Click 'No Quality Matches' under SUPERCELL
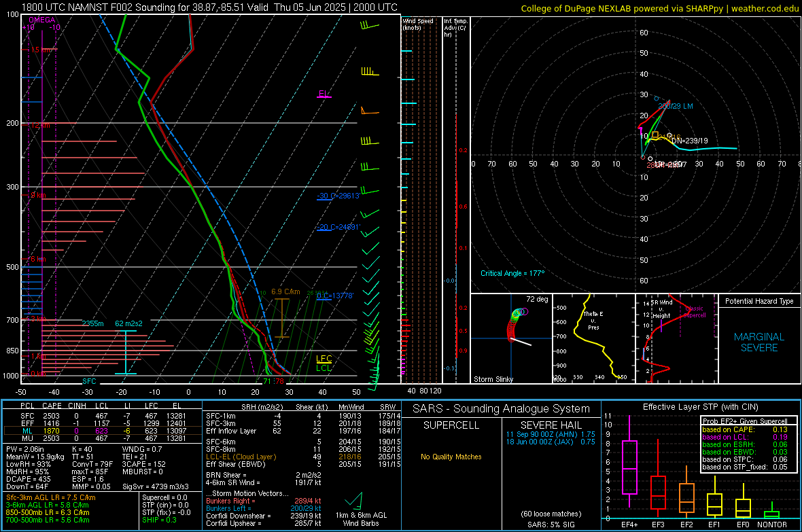The image size is (802, 532). pos(451,457)
